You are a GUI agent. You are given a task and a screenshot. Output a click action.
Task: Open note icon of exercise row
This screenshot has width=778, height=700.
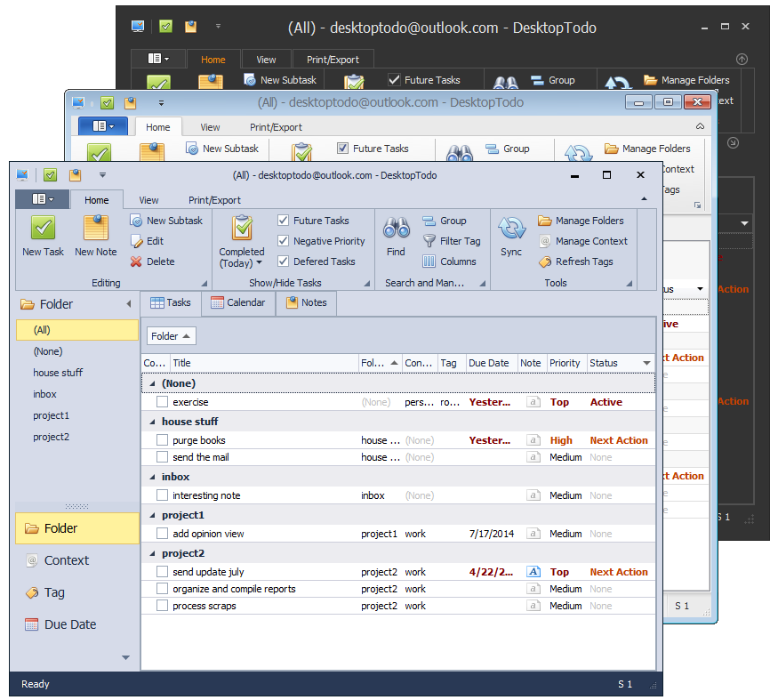[x=533, y=402]
